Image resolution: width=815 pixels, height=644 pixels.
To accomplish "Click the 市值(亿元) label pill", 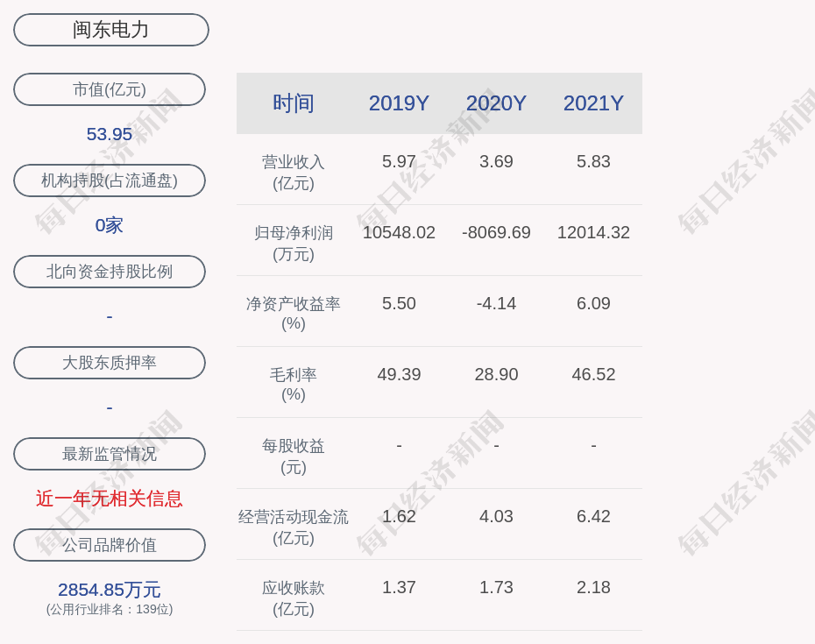I will pos(110,89).
